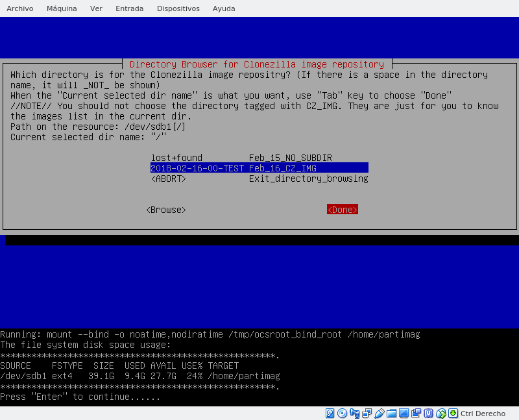Click the dialog title 'Directory Browser for Clonezilla'
This screenshot has height=420, width=519.
tap(257, 64)
